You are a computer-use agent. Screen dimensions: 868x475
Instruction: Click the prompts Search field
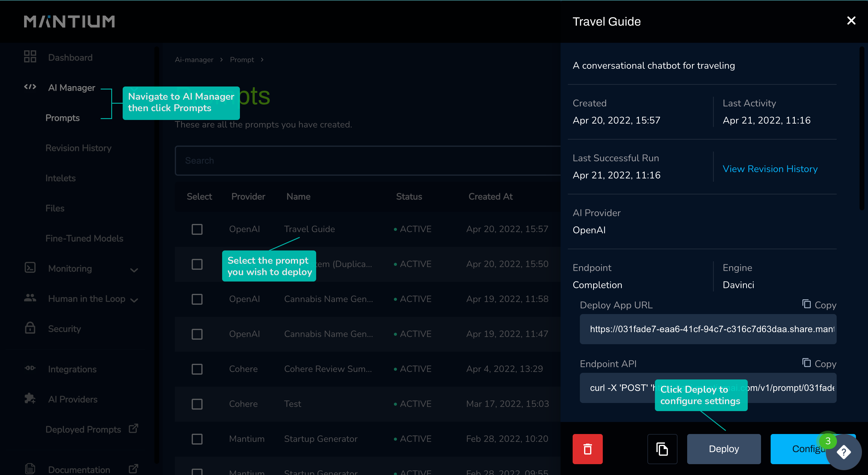click(x=367, y=160)
